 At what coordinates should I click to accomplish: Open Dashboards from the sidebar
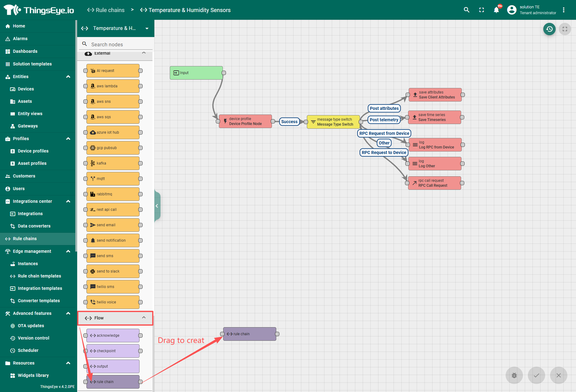coord(25,51)
